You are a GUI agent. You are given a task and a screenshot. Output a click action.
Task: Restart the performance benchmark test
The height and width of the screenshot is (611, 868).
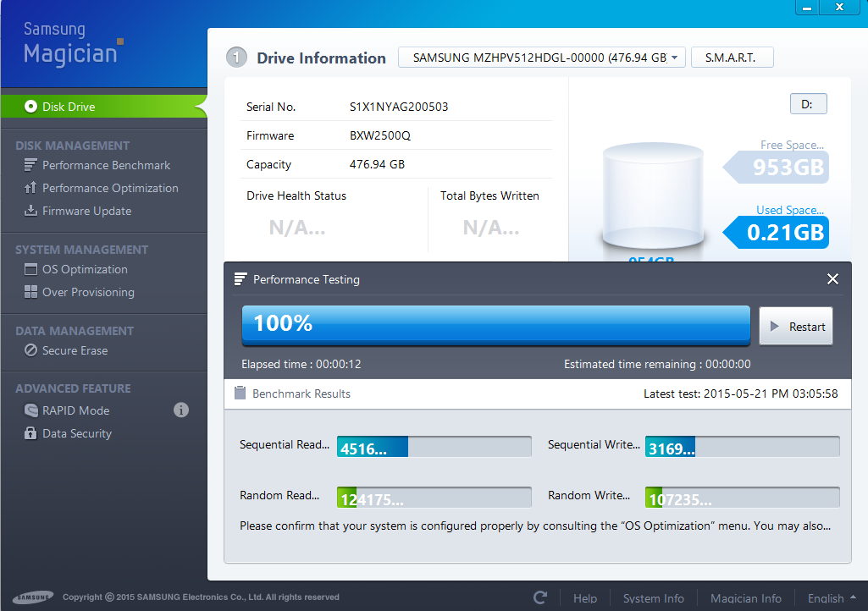[796, 327]
